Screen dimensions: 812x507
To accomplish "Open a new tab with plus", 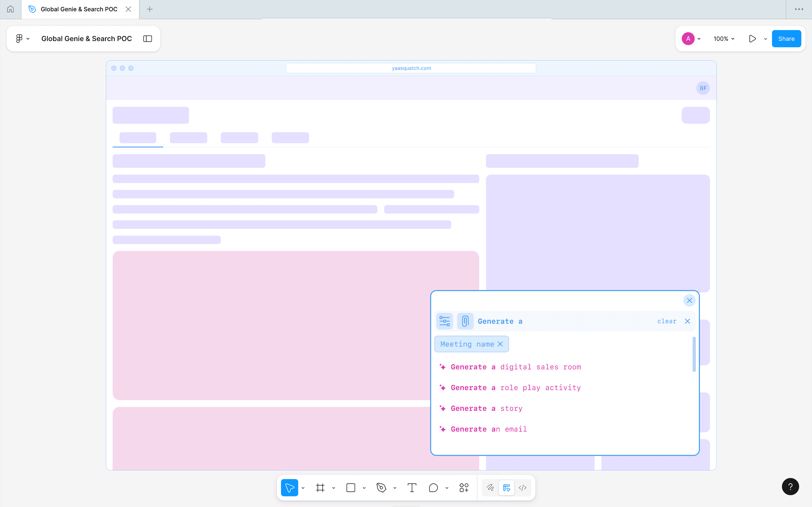I will pyautogui.click(x=150, y=9).
